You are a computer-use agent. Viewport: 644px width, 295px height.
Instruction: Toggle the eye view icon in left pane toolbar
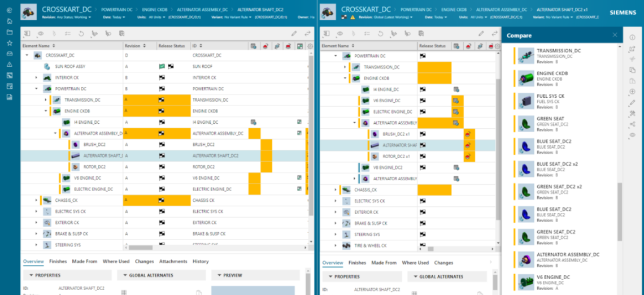41,34
